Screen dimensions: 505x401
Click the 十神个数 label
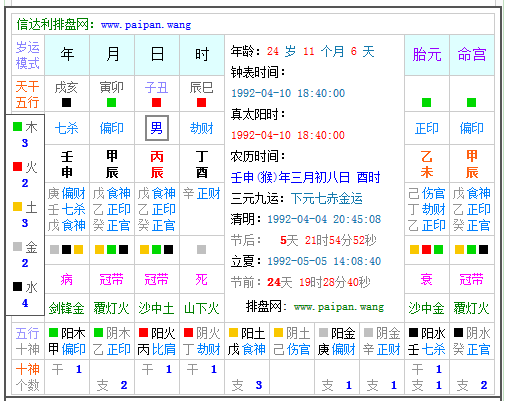(28, 377)
